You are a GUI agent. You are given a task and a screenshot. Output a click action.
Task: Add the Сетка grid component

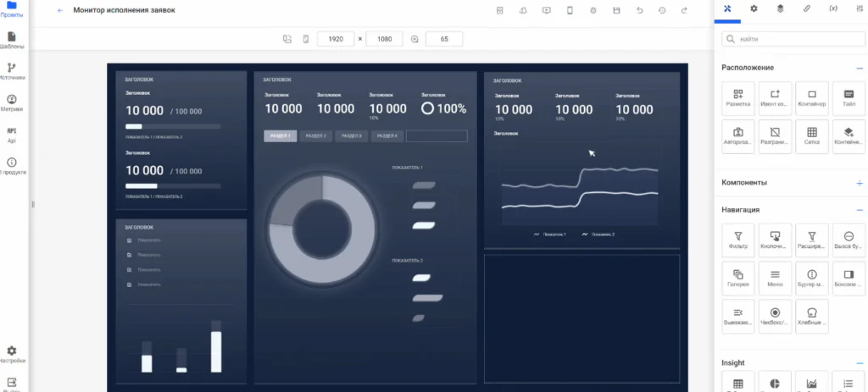click(x=812, y=136)
